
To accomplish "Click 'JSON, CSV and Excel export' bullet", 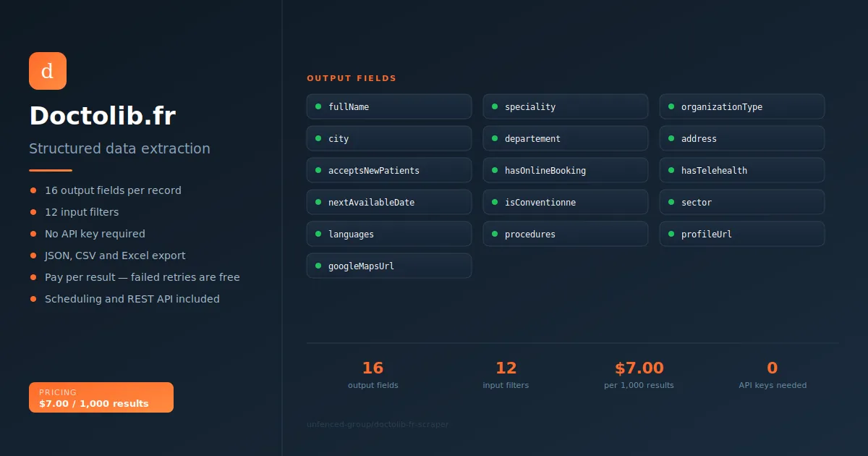I will click(x=115, y=256).
